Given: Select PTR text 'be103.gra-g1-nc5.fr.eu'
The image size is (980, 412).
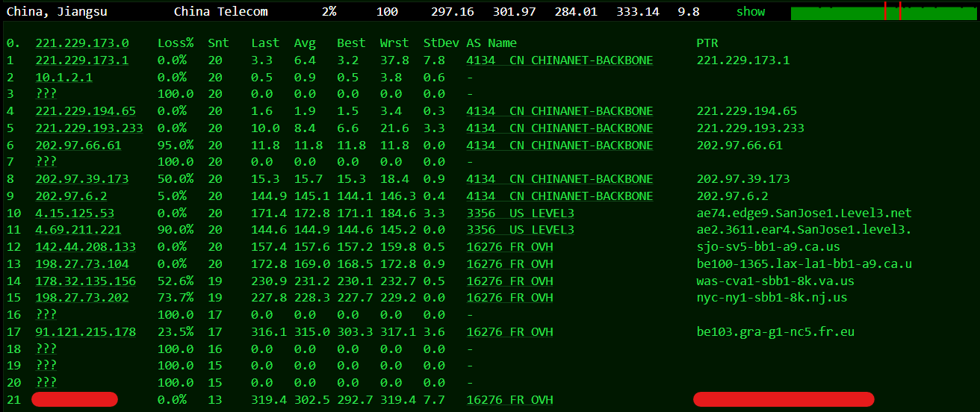Looking at the screenshot, I should [775, 332].
